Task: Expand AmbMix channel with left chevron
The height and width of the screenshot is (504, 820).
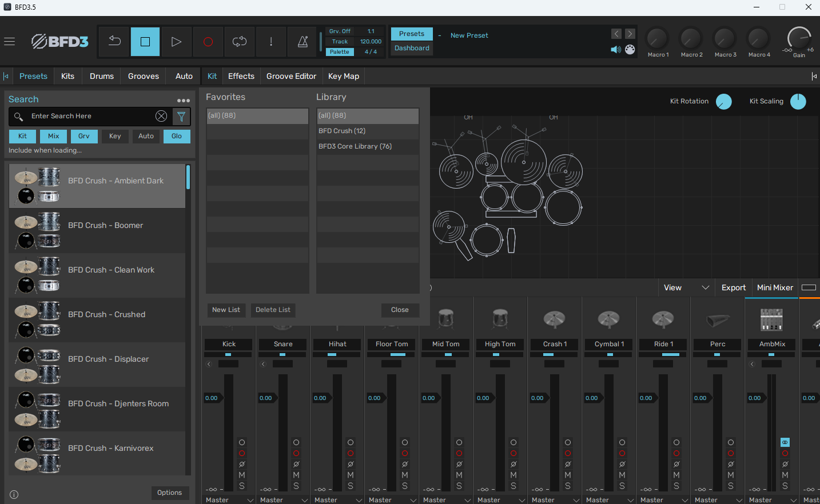Action: (x=752, y=364)
